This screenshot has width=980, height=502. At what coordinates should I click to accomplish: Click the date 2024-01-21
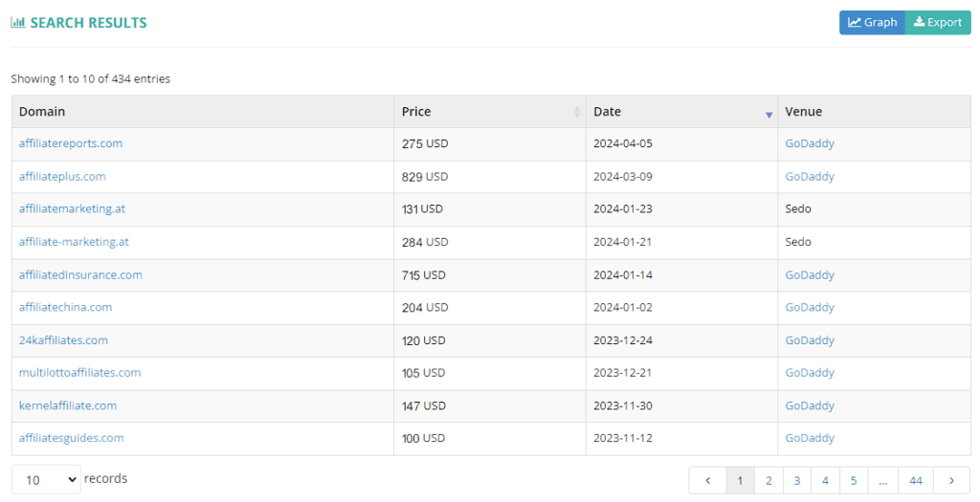622,242
